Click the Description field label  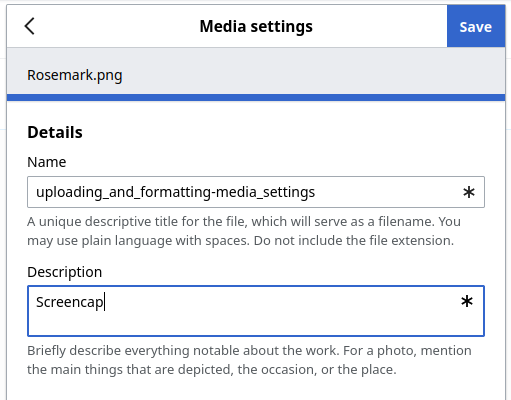65,272
